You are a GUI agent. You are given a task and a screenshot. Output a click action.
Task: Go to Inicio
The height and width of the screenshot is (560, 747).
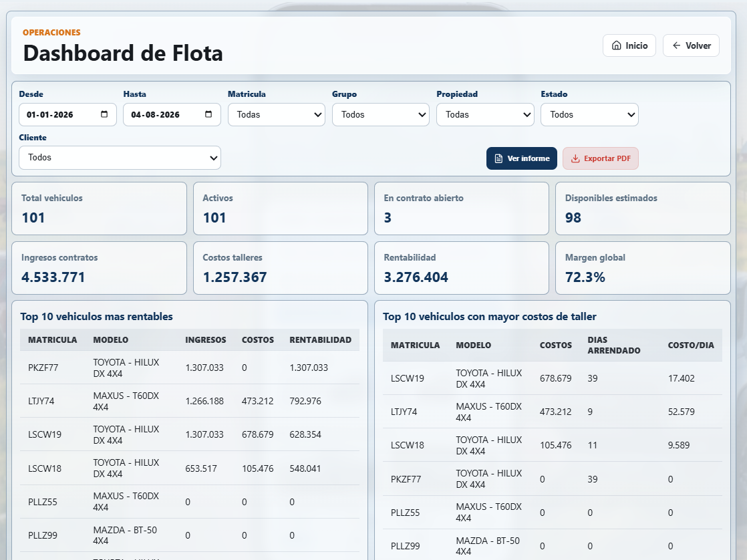click(629, 45)
